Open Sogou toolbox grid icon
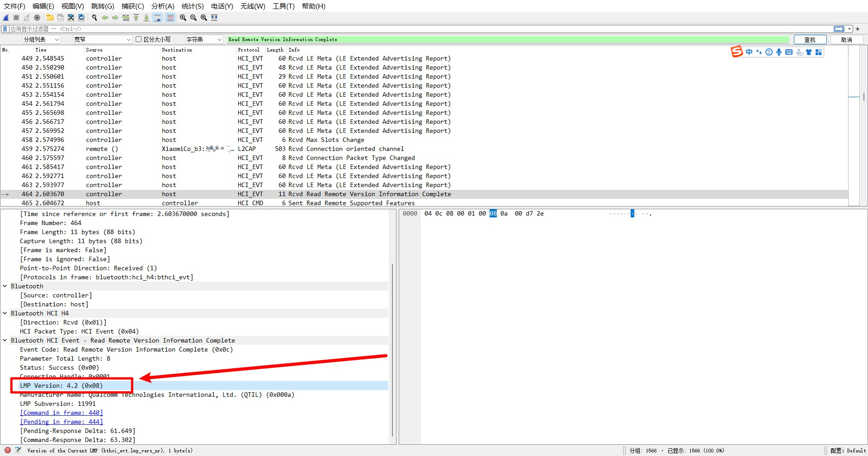The image size is (868, 456). pyautogui.click(x=819, y=52)
